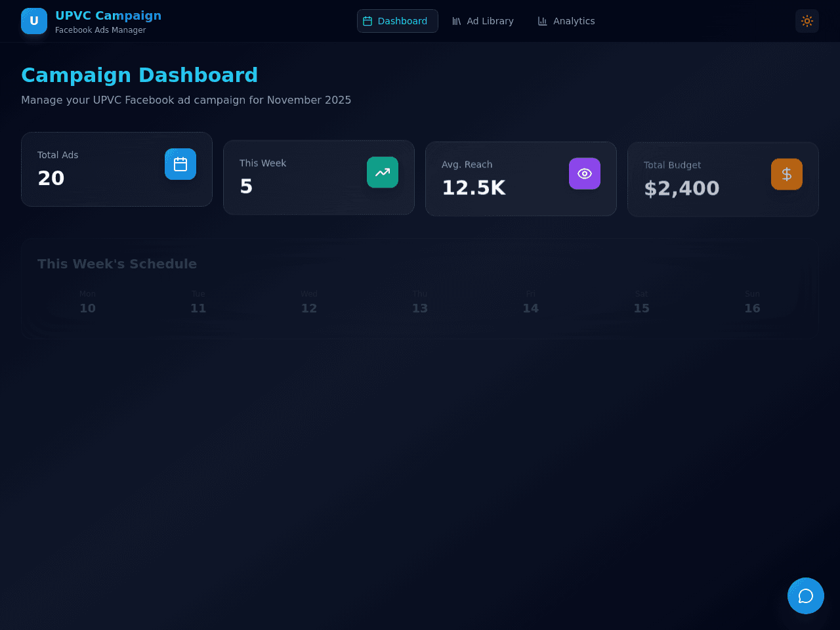Select the Total Budget $2,400 card
840x630 pixels.
click(723, 179)
